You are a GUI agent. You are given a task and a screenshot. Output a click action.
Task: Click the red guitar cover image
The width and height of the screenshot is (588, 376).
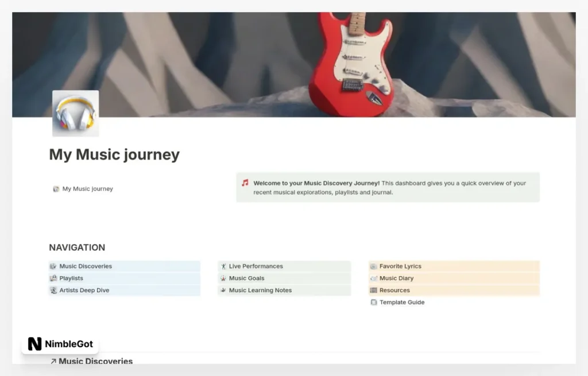[294, 63]
